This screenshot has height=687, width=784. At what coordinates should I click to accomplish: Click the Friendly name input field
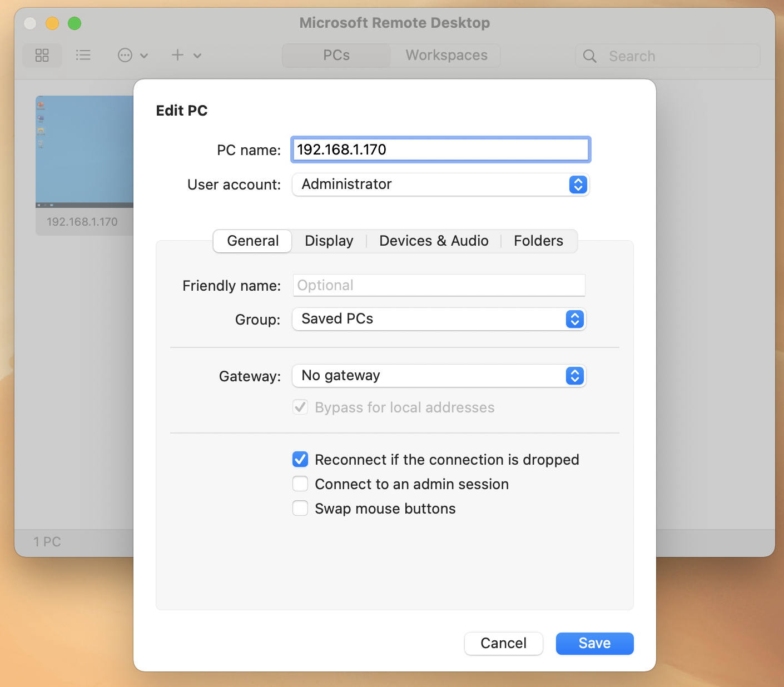(x=439, y=285)
